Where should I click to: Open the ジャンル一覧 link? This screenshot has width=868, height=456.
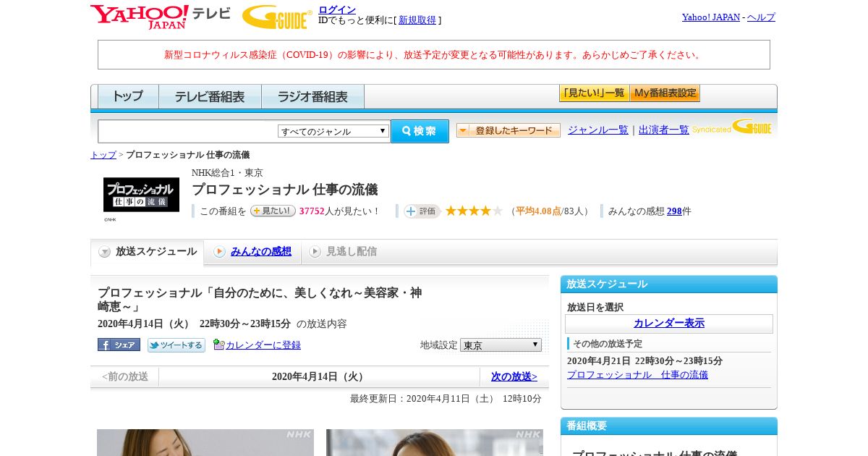(x=598, y=130)
